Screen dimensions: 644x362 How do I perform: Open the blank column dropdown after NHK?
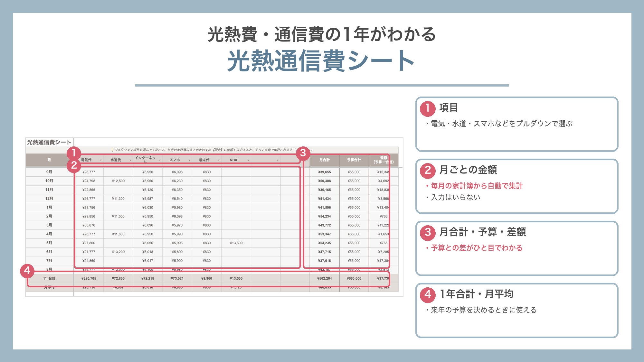[278, 160]
